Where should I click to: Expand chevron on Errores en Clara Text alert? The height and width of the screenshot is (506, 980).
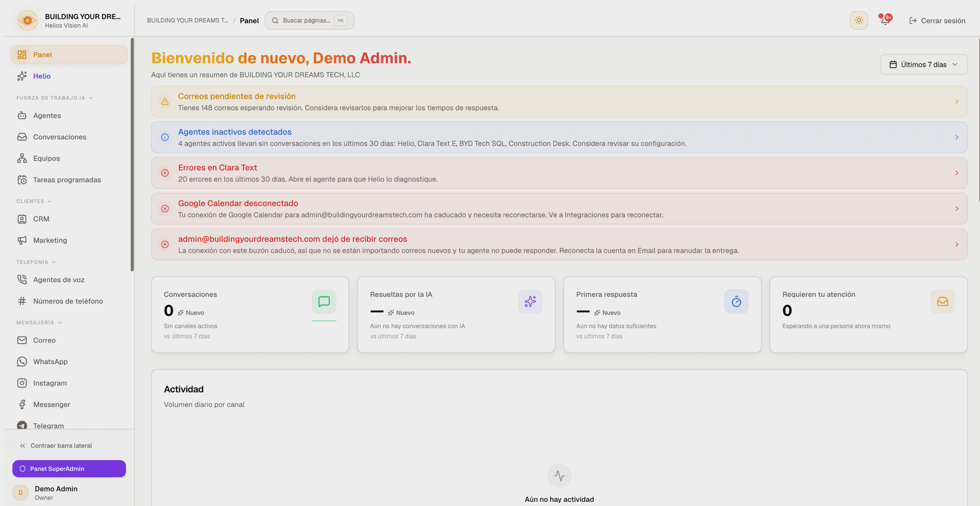pos(957,173)
